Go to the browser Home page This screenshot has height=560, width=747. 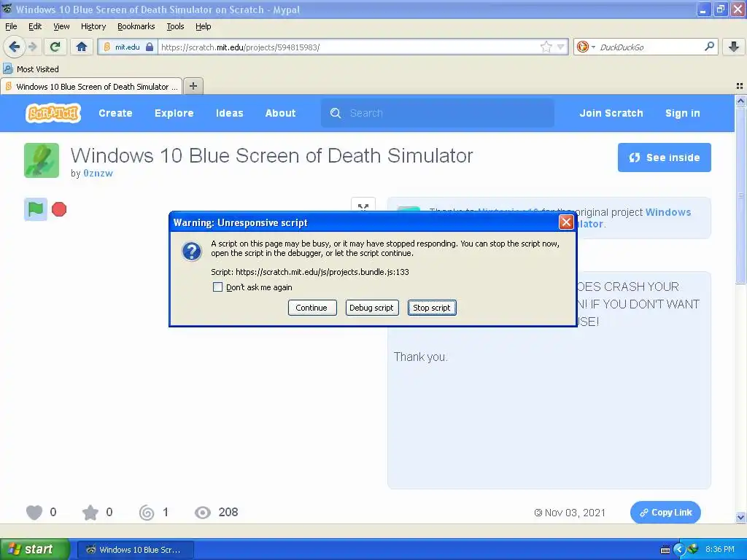[82, 47]
